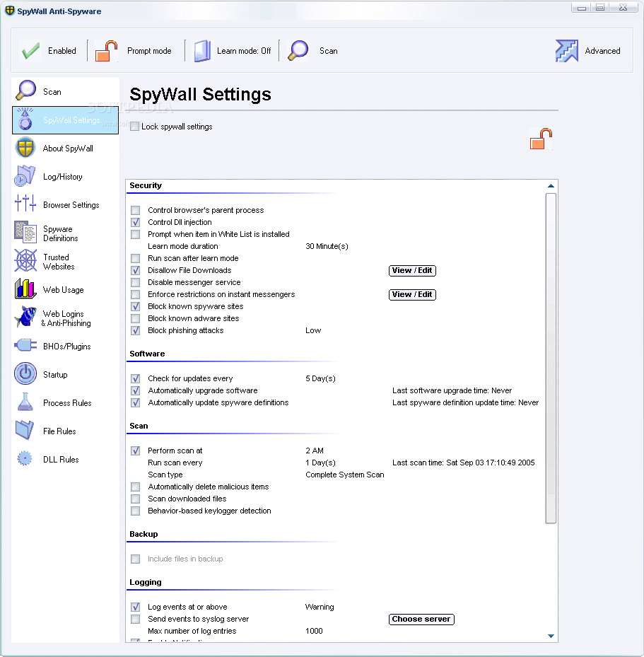Click Choose server button
Viewport: 644px width, 657px height.
421,620
